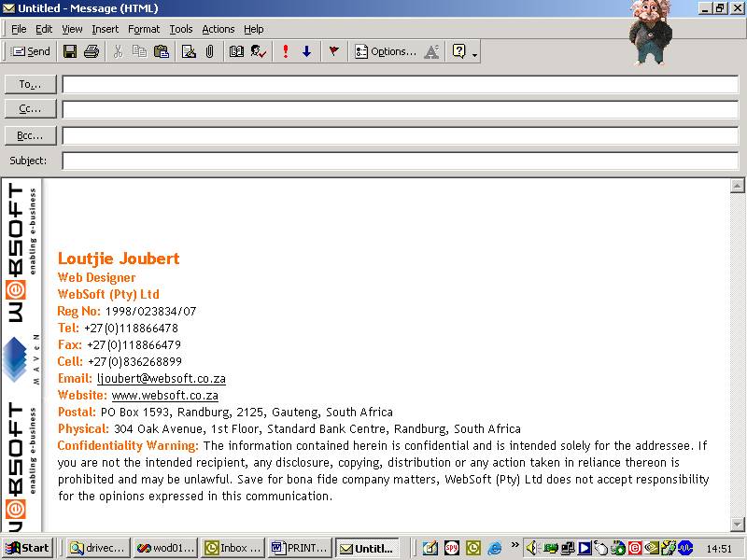Launch the clock quick launch icon

coord(473,548)
